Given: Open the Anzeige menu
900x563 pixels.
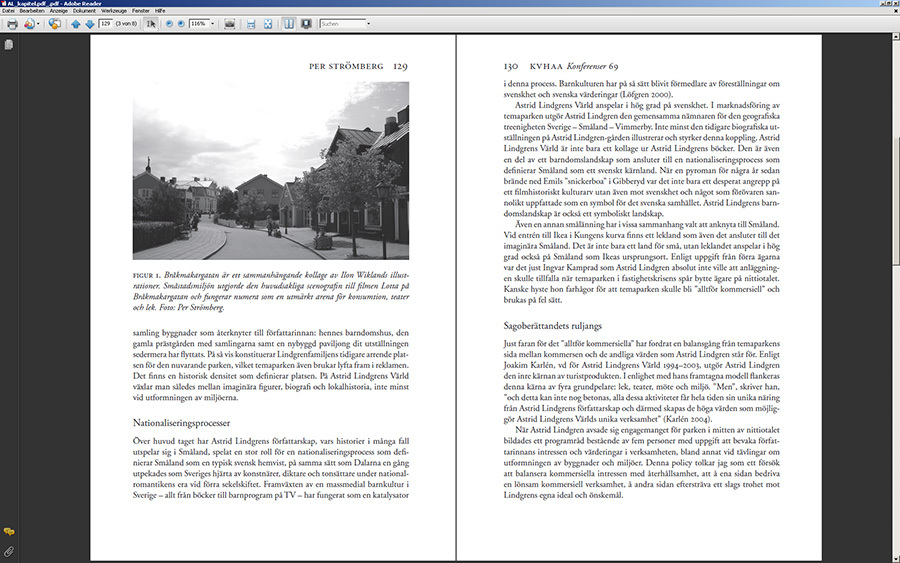Looking at the screenshot, I should click(x=59, y=11).
